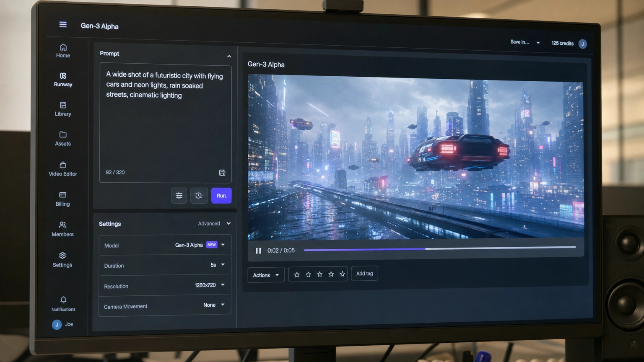This screenshot has width=644, height=362.
Task: Save the prompt using the disk icon
Action: [222, 173]
